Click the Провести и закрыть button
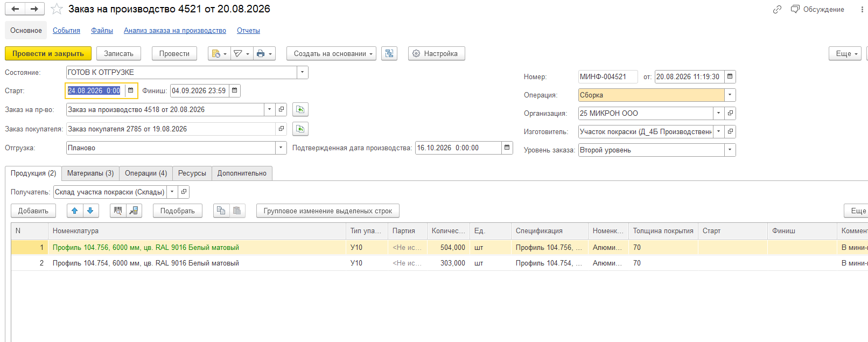 pos(48,54)
